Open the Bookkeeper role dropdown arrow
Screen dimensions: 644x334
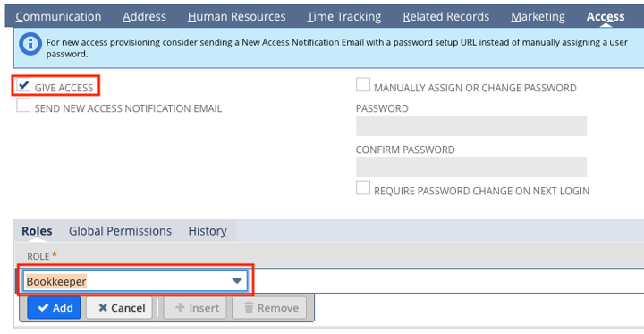tap(237, 281)
